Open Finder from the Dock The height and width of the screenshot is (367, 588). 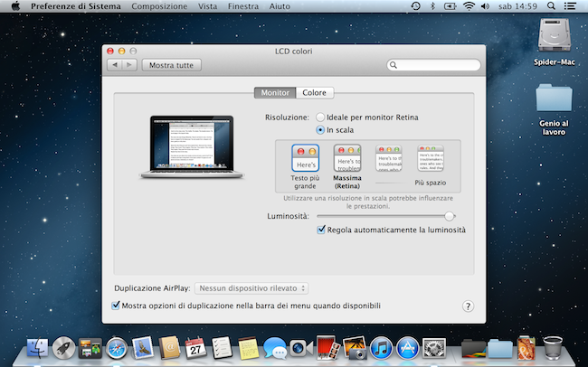point(37,347)
